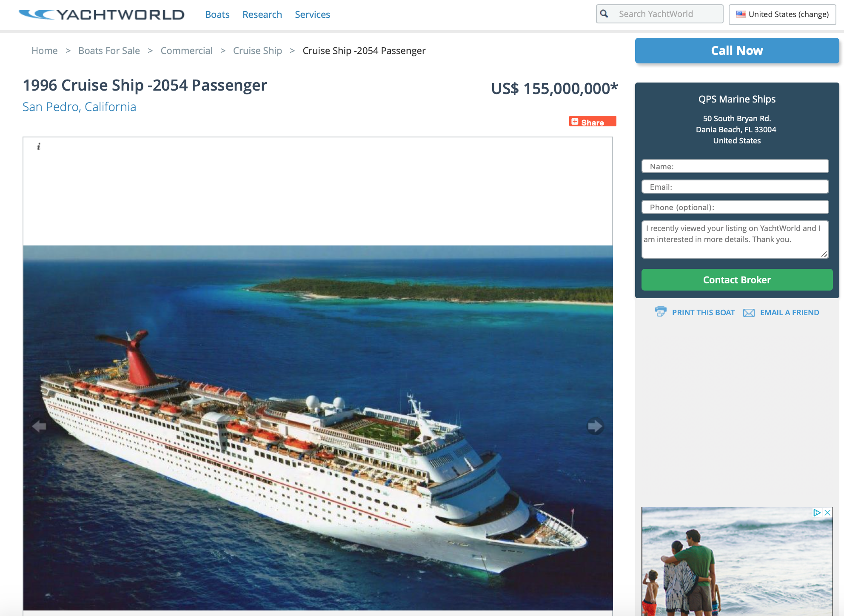The image size is (844, 616).
Task: Open the Research menu
Action: point(262,14)
